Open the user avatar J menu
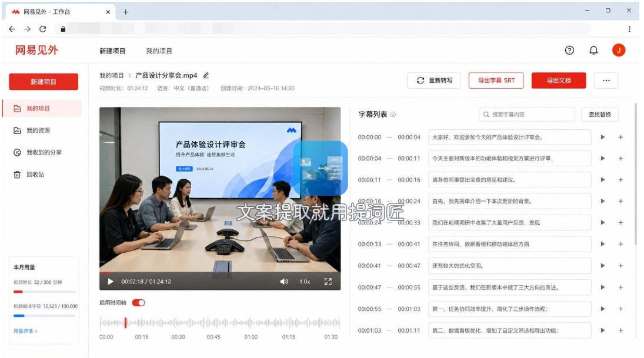This screenshot has width=644, height=358. point(619,50)
